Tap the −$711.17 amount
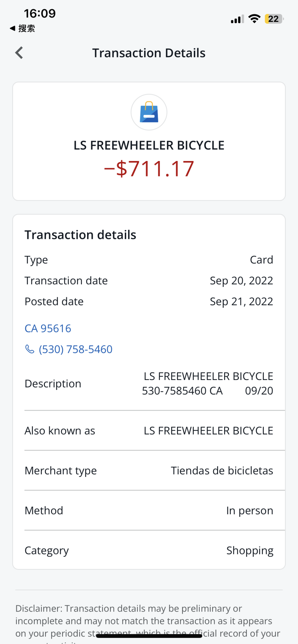Screen dimensions: 298x644 pos(149,169)
